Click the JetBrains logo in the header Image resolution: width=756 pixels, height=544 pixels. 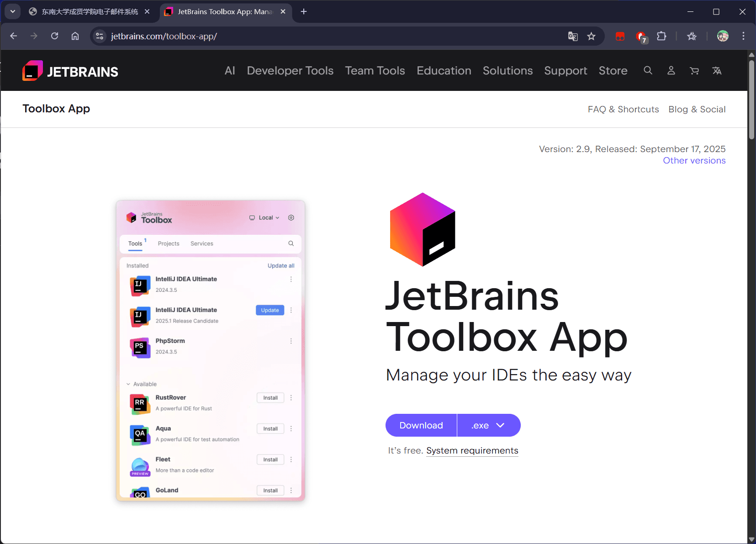tap(70, 71)
